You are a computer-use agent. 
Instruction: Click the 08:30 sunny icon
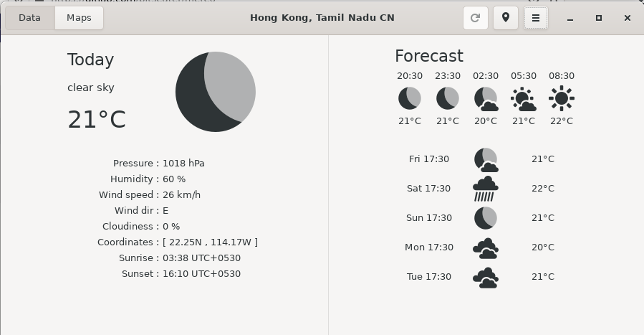point(562,98)
